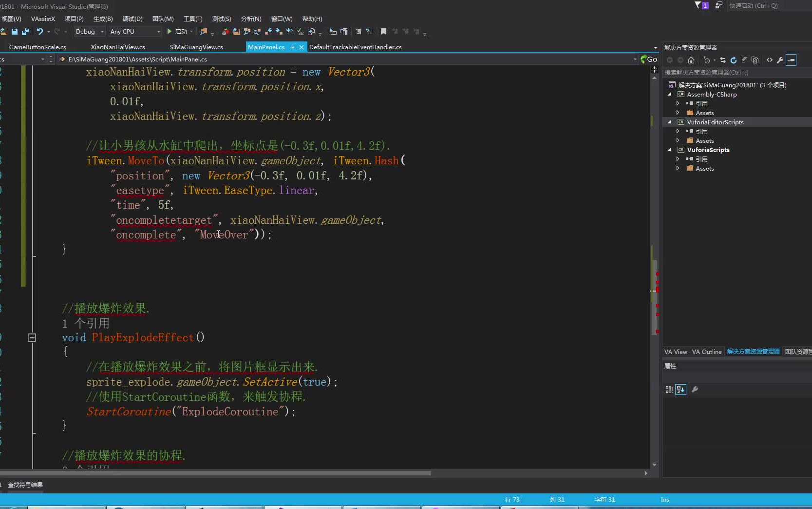Close the MainPanel.cs tab
Image resolution: width=812 pixels, height=509 pixels.
(x=302, y=47)
